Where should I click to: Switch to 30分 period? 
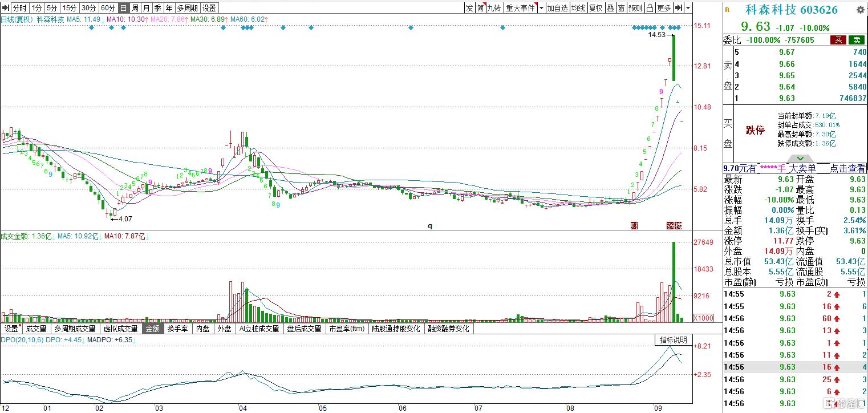point(88,8)
